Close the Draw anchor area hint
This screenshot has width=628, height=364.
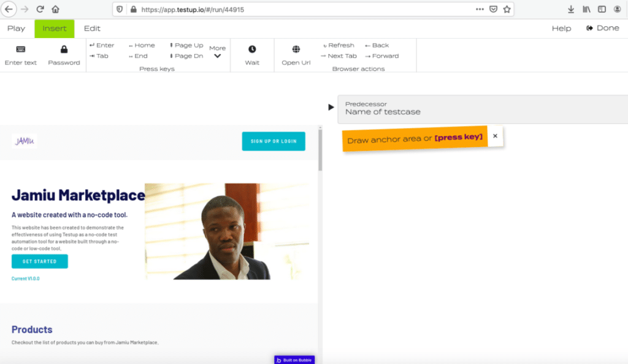tap(495, 136)
